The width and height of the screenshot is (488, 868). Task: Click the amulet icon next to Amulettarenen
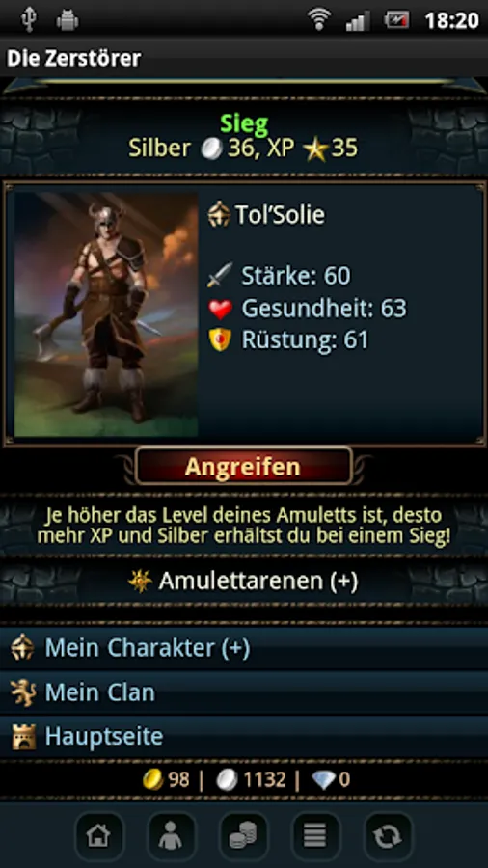click(x=140, y=582)
